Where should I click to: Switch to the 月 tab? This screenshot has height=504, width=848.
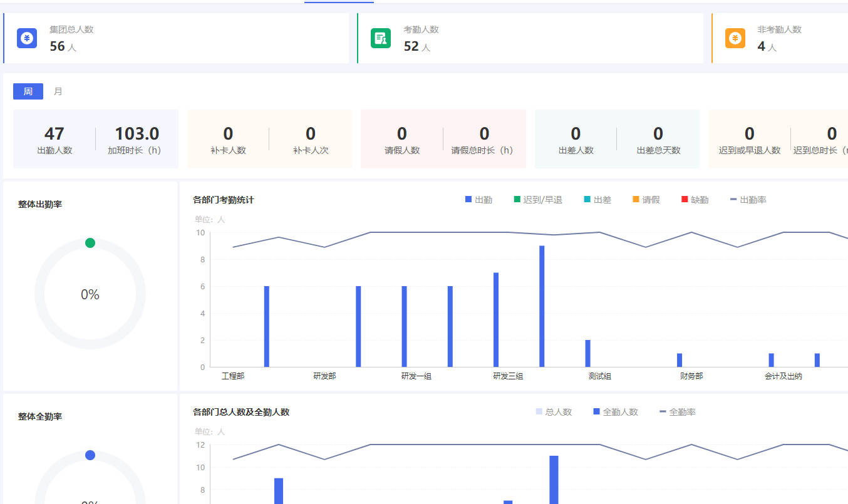(x=58, y=91)
